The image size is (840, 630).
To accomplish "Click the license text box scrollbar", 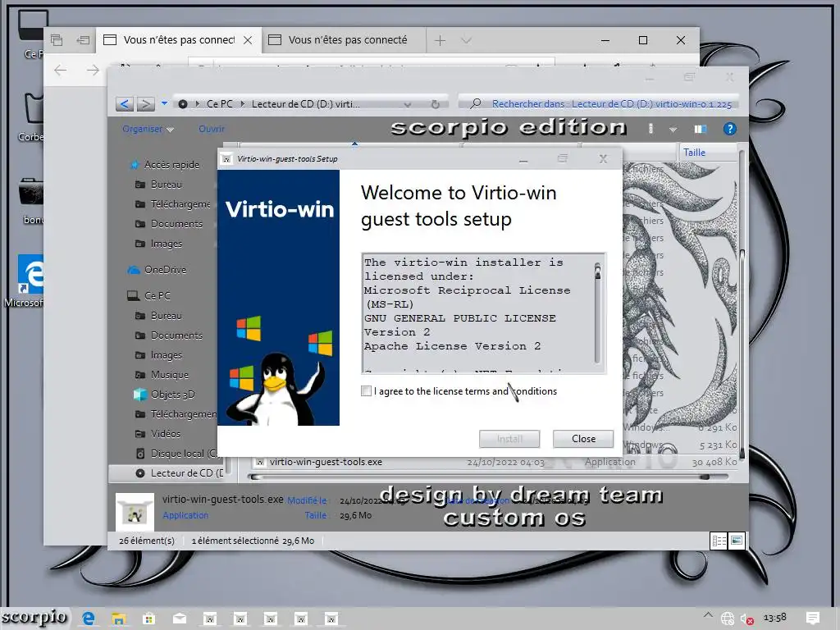I will click(597, 313).
